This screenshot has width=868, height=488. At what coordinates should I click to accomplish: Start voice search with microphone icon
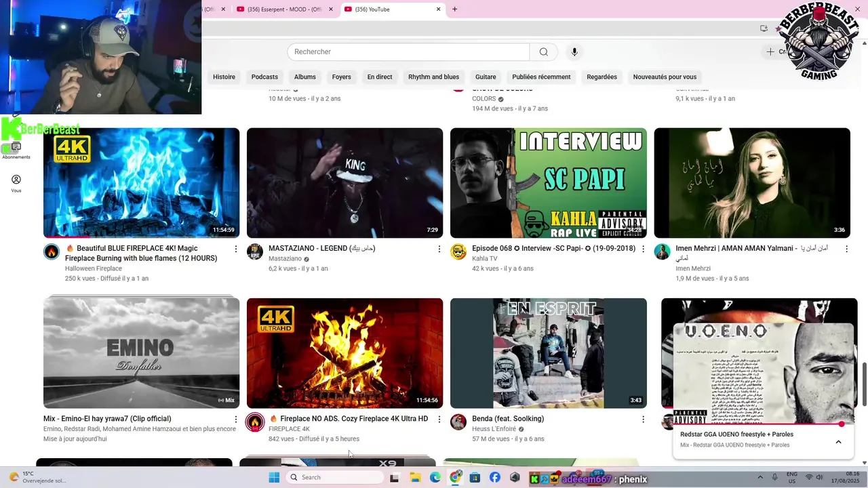coord(574,52)
